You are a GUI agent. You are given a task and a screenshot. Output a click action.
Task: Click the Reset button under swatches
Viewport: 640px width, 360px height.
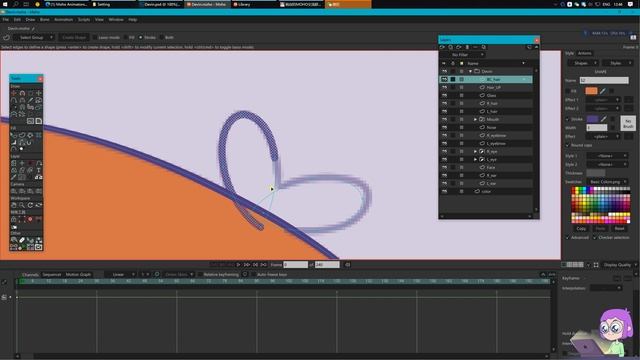pyautogui.click(x=619, y=229)
